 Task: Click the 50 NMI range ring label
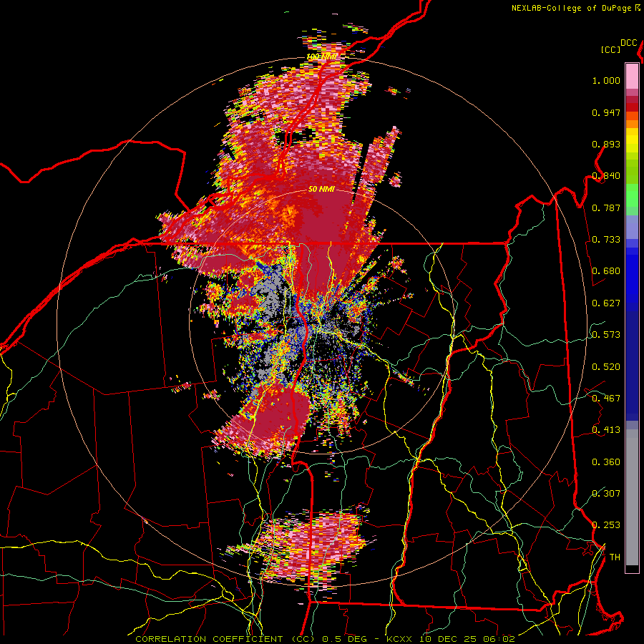321,190
